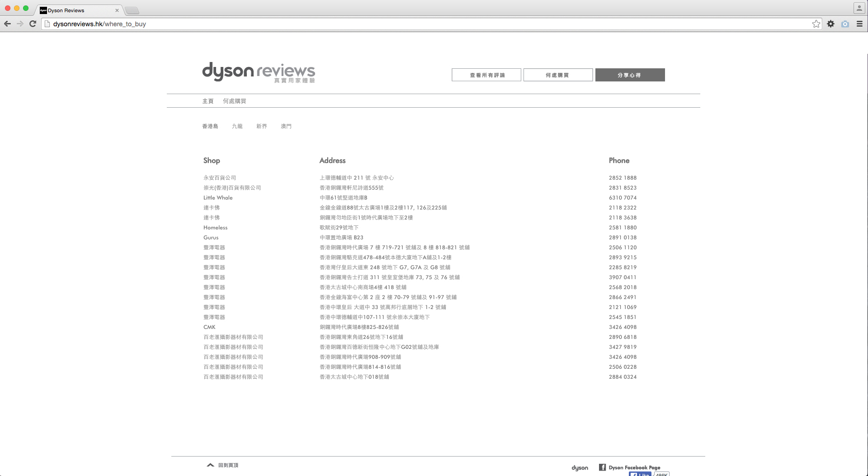Reload the page with refresh icon
The height and width of the screenshot is (476, 868).
33,24
